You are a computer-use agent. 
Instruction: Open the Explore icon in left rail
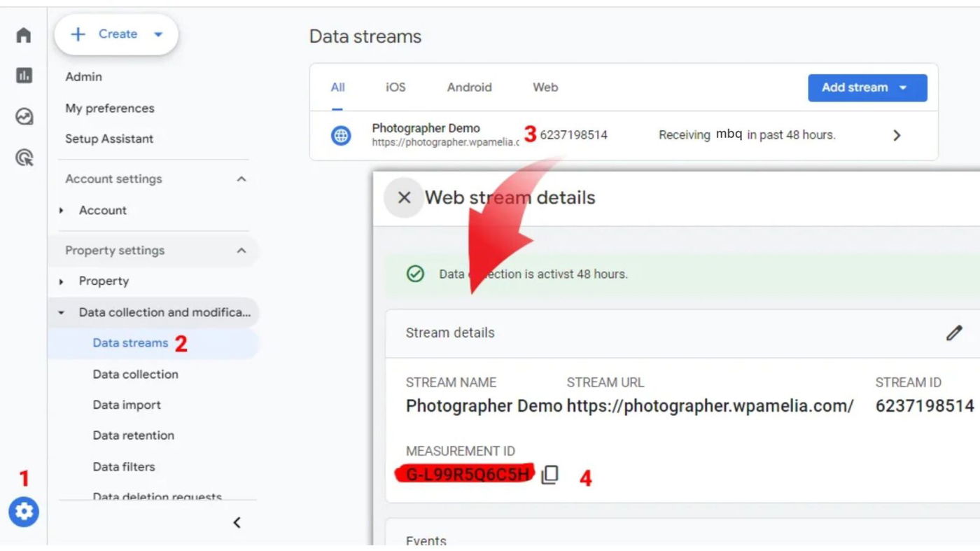[24, 116]
